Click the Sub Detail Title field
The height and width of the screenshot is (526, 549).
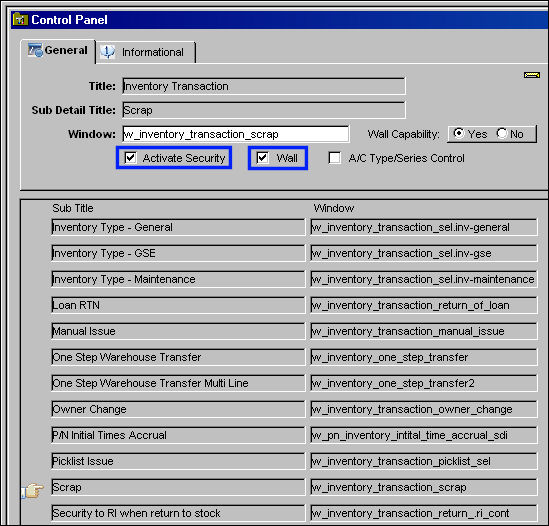[264, 110]
